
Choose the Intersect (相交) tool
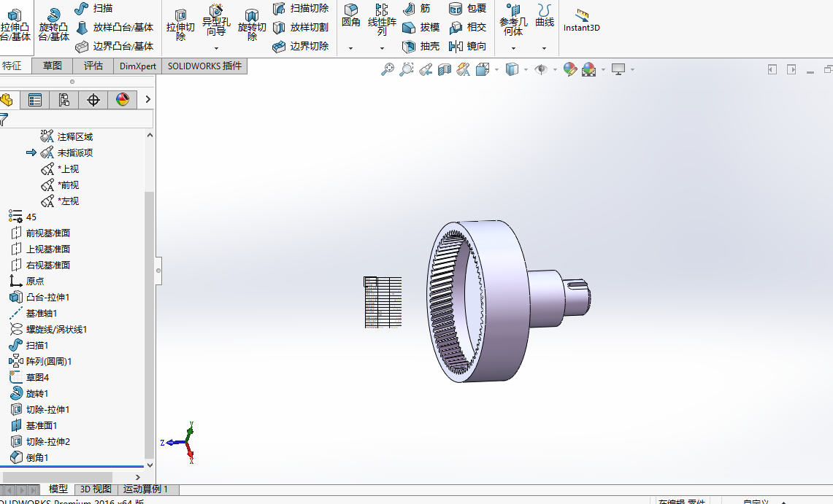pos(467,27)
